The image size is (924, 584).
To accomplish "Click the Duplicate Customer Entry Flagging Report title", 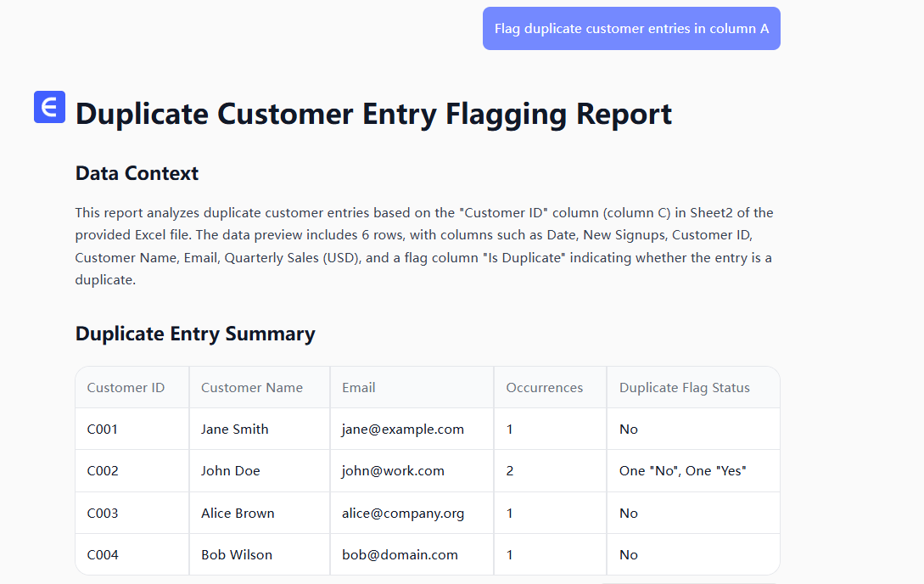I will [373, 114].
